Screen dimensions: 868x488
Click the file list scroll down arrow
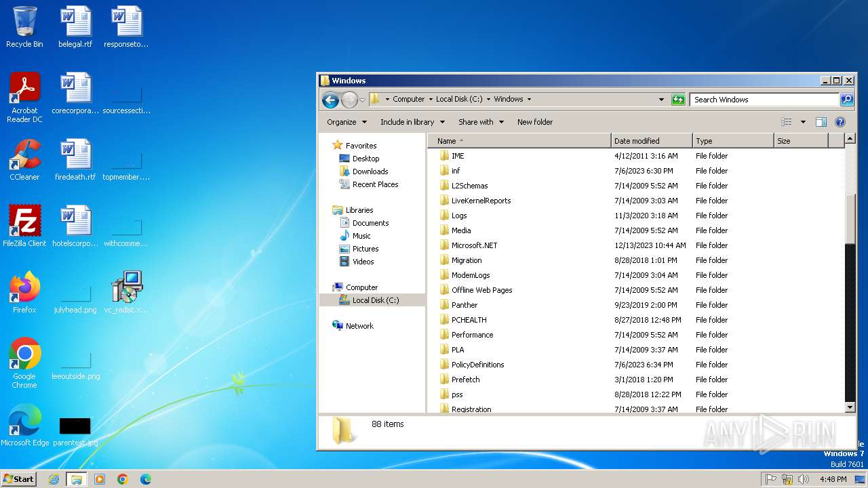pos(850,407)
